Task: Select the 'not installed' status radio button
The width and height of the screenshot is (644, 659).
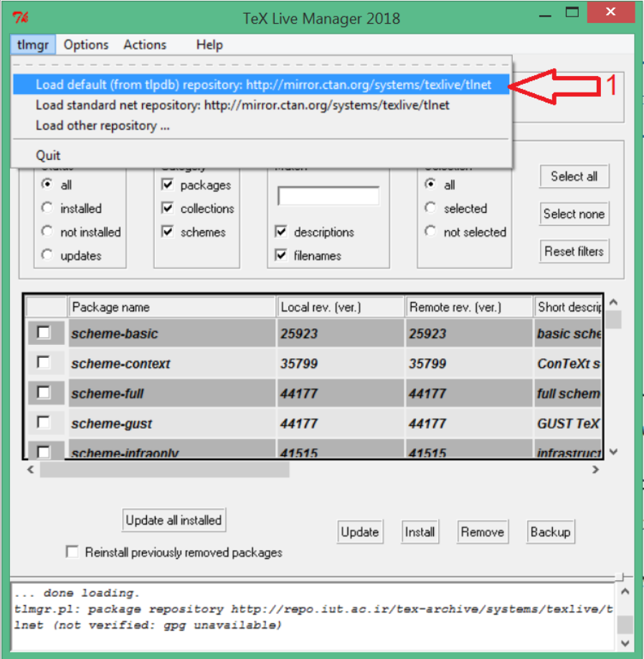Action: click(x=47, y=232)
